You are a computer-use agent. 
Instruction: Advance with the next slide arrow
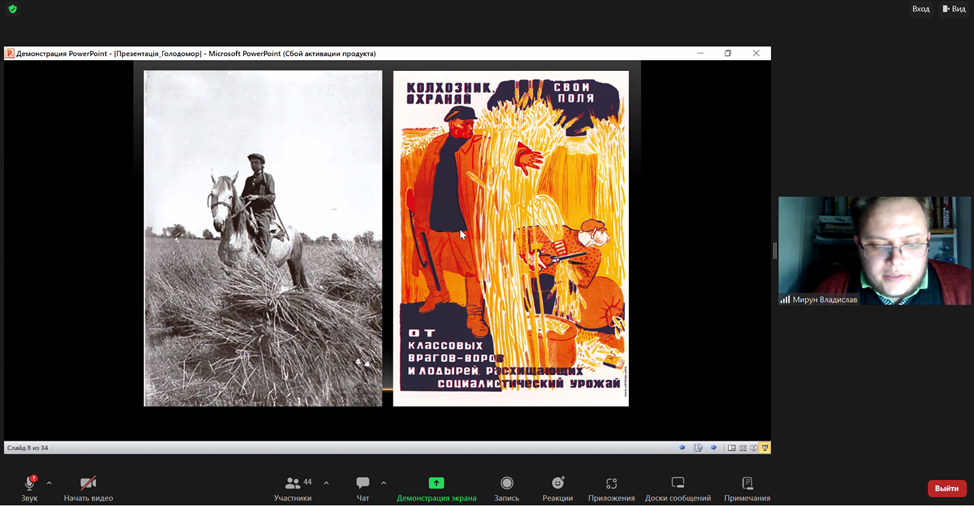pos(713,448)
